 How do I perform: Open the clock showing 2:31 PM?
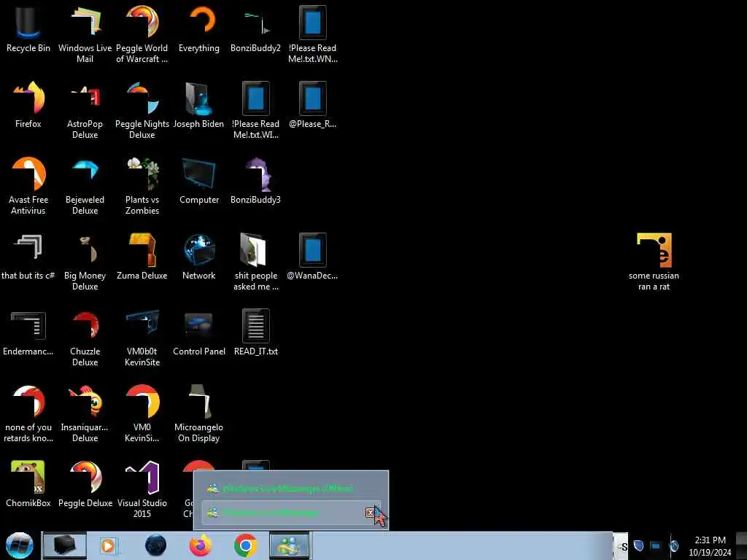pyautogui.click(x=710, y=546)
